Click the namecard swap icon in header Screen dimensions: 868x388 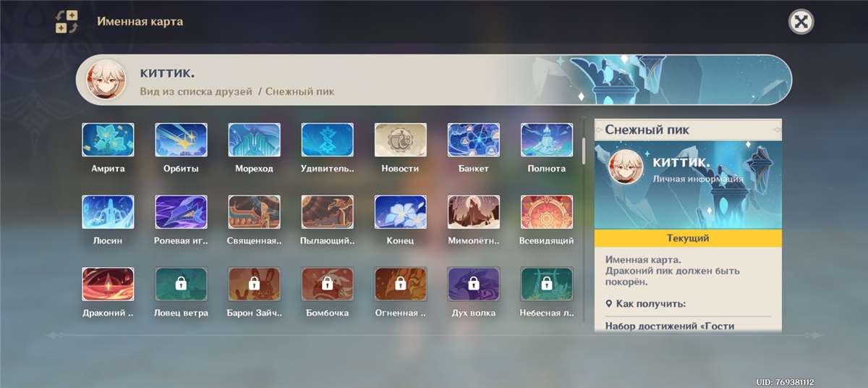67,22
